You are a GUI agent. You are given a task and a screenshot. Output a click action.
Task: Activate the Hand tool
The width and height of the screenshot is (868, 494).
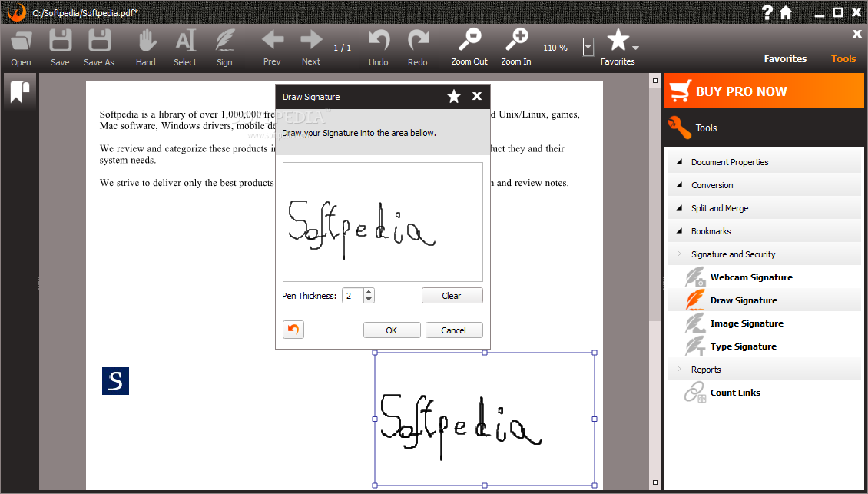coord(146,48)
